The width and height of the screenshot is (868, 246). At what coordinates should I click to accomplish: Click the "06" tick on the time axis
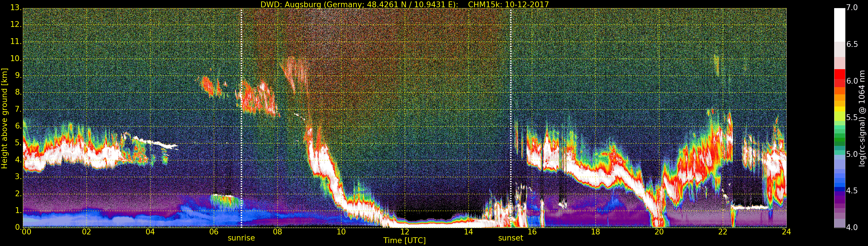click(214, 232)
